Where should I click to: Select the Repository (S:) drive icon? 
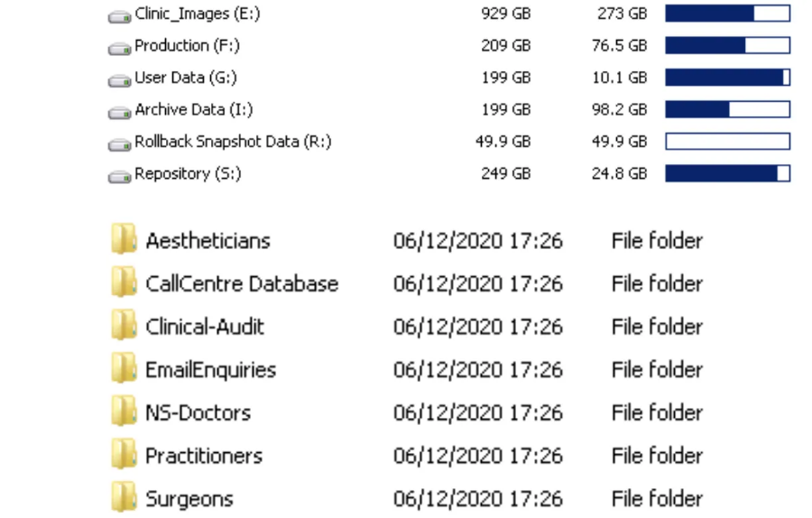click(x=119, y=177)
